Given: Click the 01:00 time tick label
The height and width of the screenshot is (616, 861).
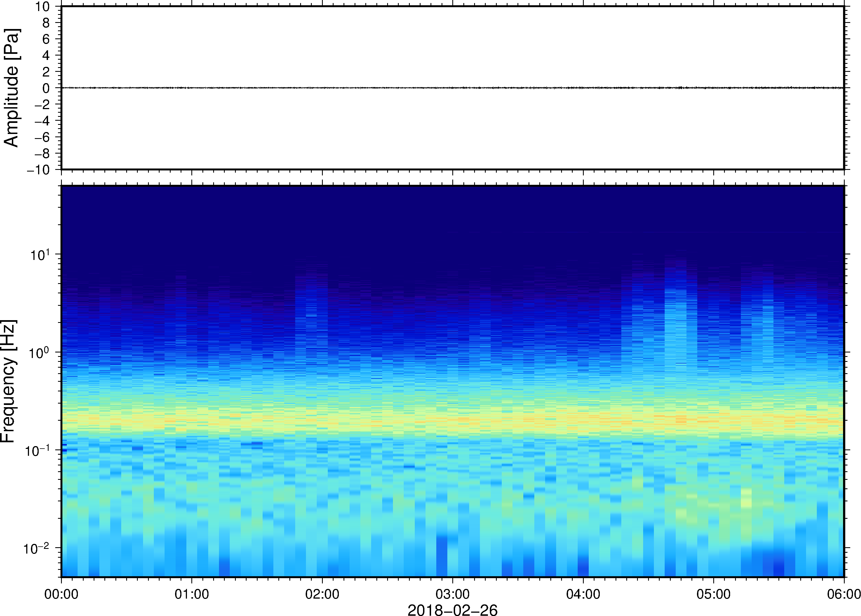Looking at the screenshot, I should click(x=192, y=594).
